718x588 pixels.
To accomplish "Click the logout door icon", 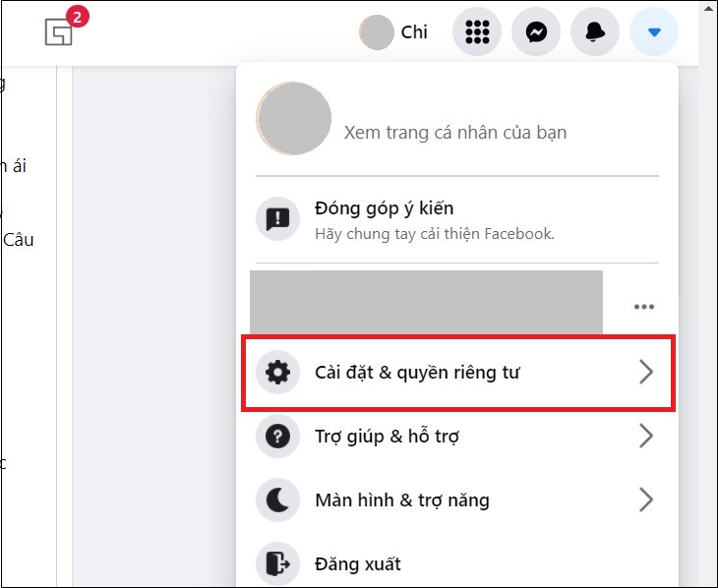I will point(278,563).
